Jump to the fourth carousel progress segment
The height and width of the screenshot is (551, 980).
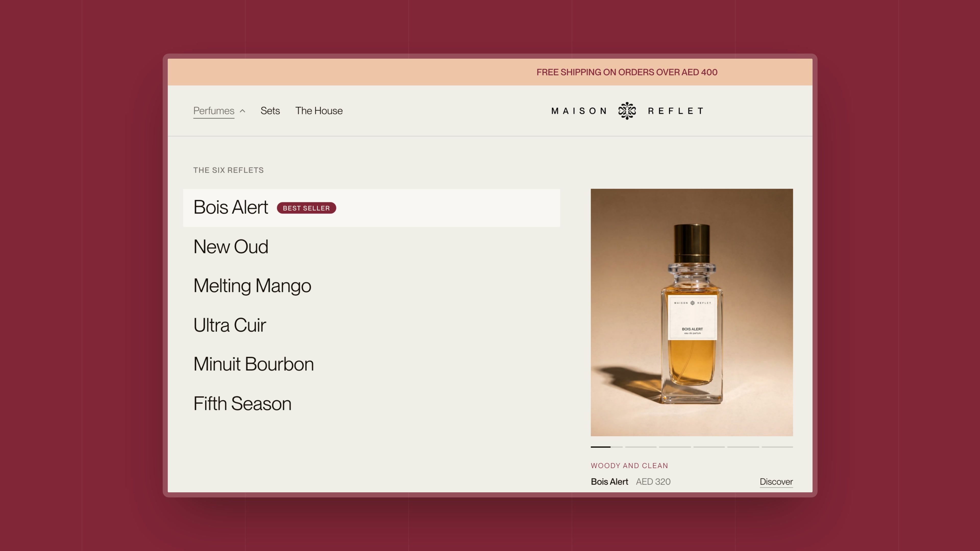[x=709, y=447]
